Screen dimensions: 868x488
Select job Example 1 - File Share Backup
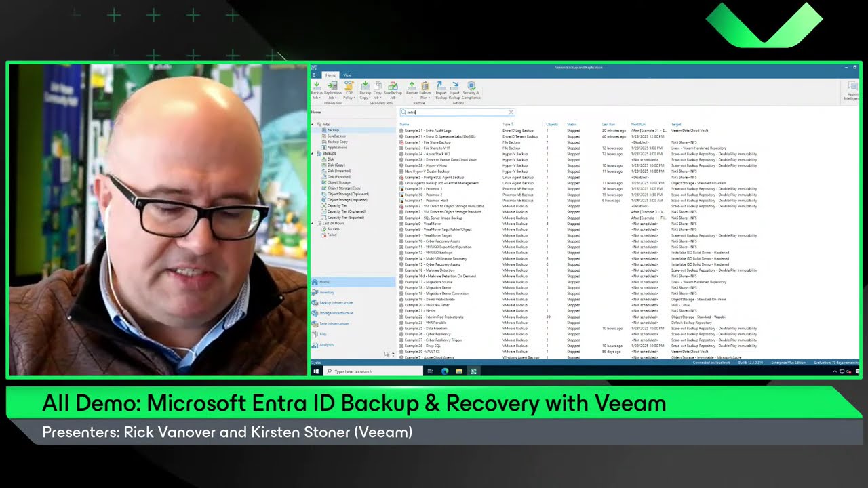coord(425,142)
